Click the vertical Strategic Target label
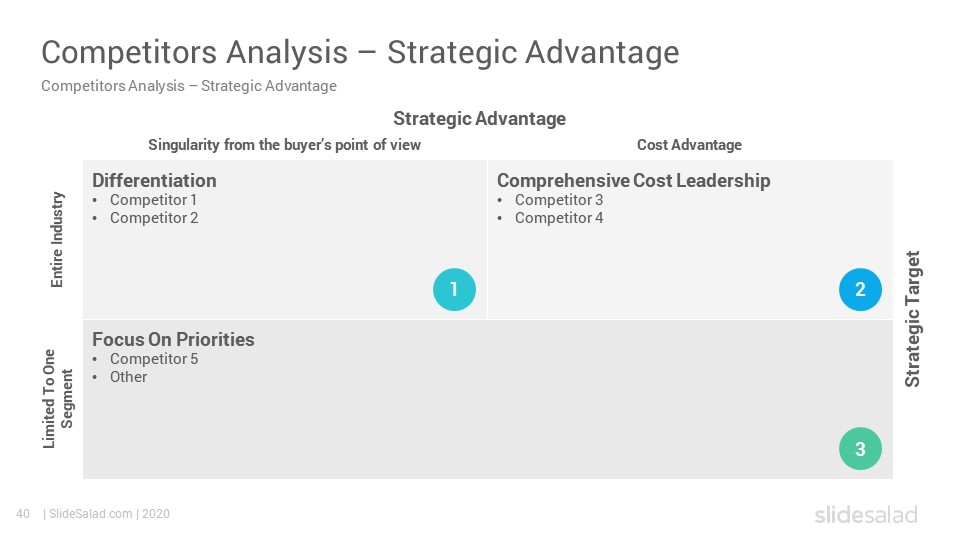Viewport: 960px width, 540px height. coord(912,319)
